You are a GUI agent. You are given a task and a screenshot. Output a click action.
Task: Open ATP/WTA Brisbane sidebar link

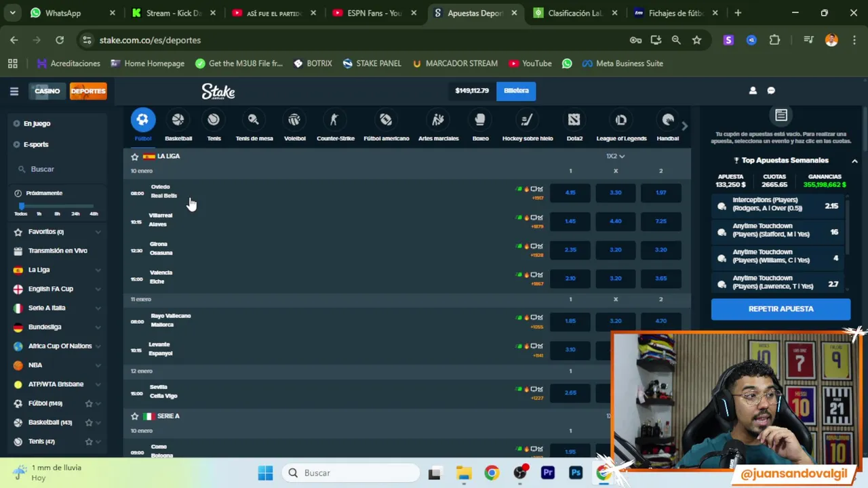click(56, 384)
